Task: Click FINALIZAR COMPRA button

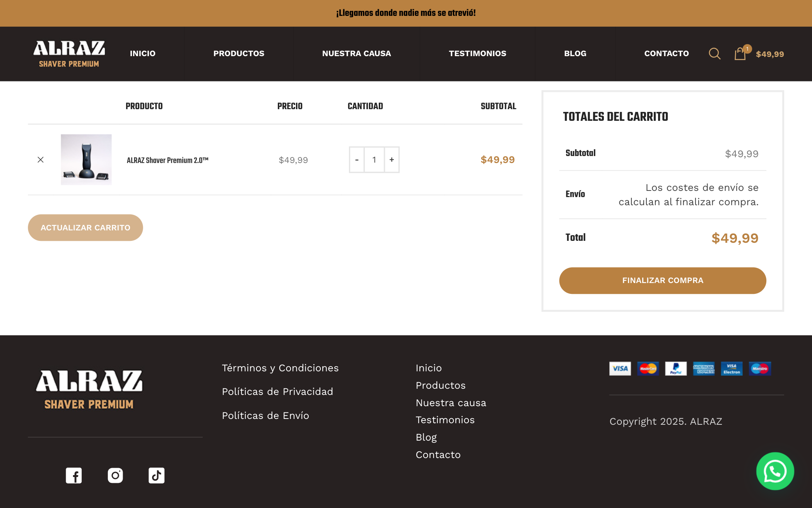Action: pyautogui.click(x=663, y=280)
